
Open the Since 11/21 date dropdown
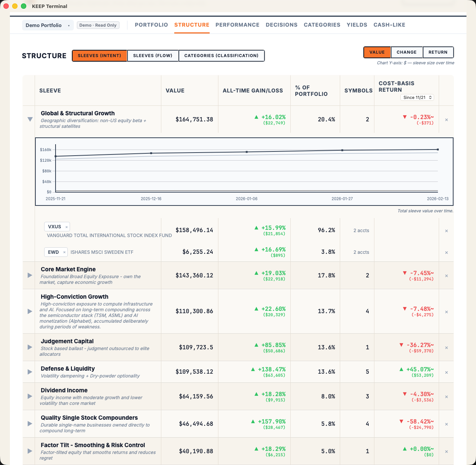point(417,97)
